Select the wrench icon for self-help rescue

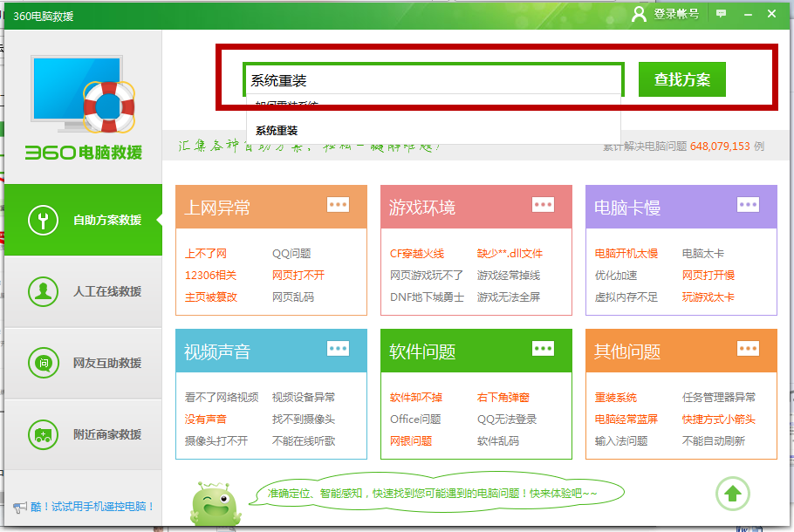43,220
